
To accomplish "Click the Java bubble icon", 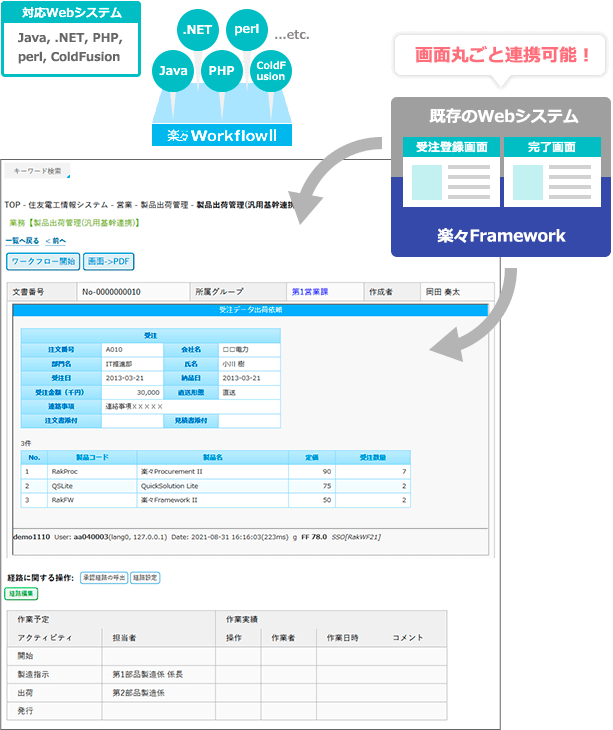I will click(x=173, y=71).
